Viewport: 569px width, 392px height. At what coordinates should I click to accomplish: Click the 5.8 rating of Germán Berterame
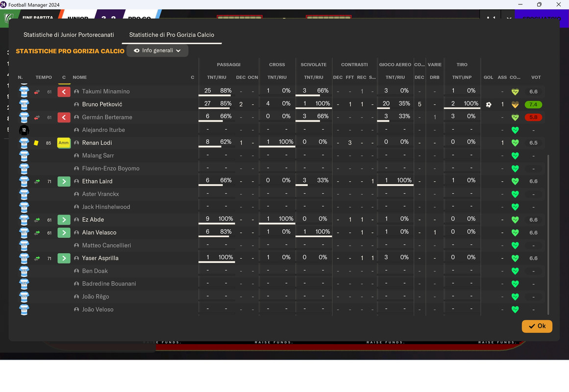[533, 117]
